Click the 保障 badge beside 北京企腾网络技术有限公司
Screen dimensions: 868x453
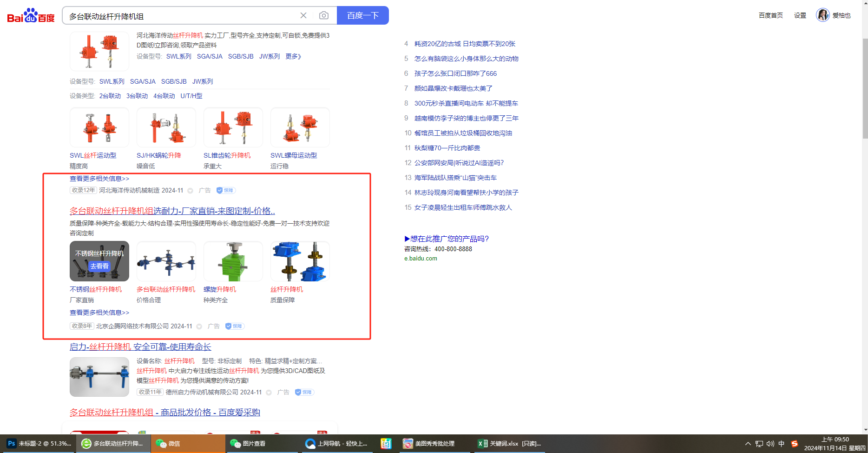(x=235, y=326)
